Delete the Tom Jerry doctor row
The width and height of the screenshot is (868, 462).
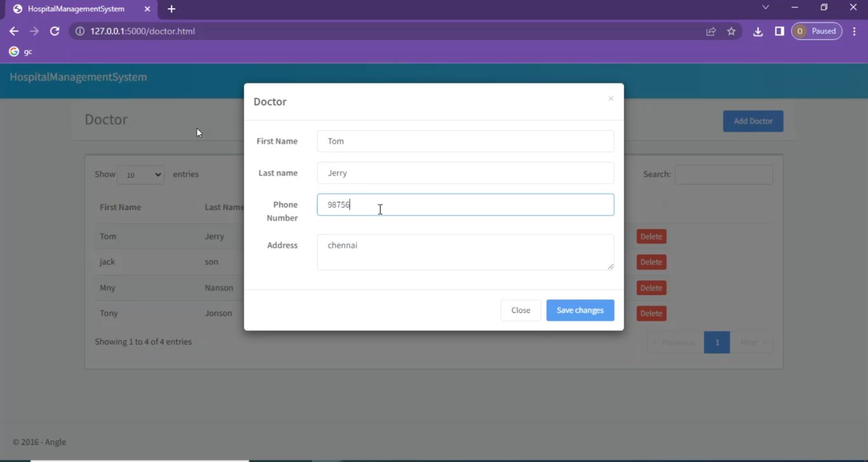(651, 236)
